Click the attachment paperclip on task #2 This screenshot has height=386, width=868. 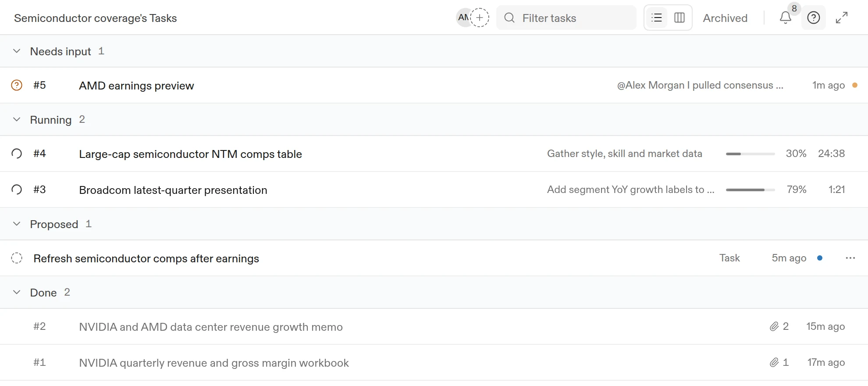coord(774,326)
